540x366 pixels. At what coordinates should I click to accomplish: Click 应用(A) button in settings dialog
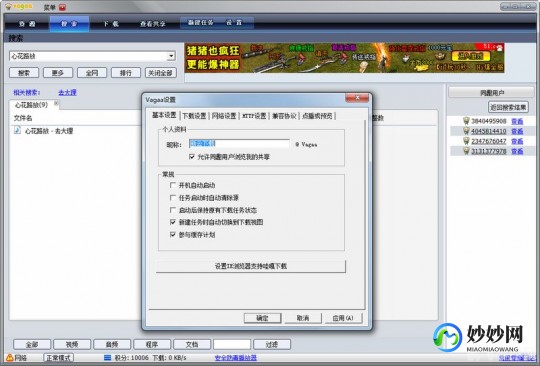point(343,318)
